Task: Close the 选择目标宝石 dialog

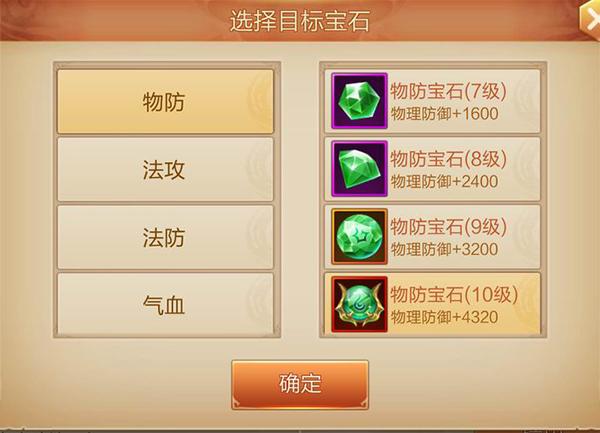Action: (590, 18)
